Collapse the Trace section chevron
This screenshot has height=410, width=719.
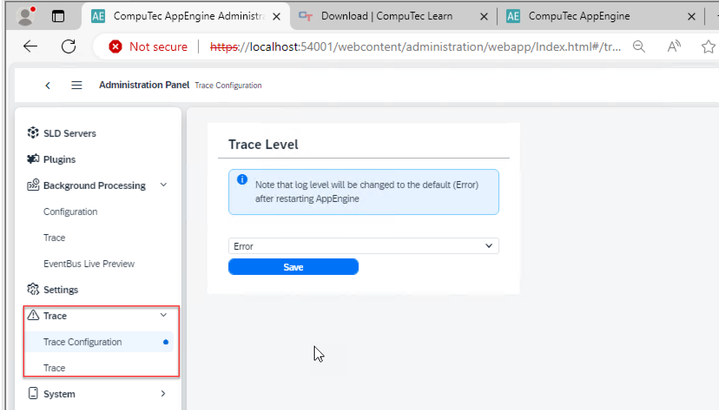tap(164, 316)
